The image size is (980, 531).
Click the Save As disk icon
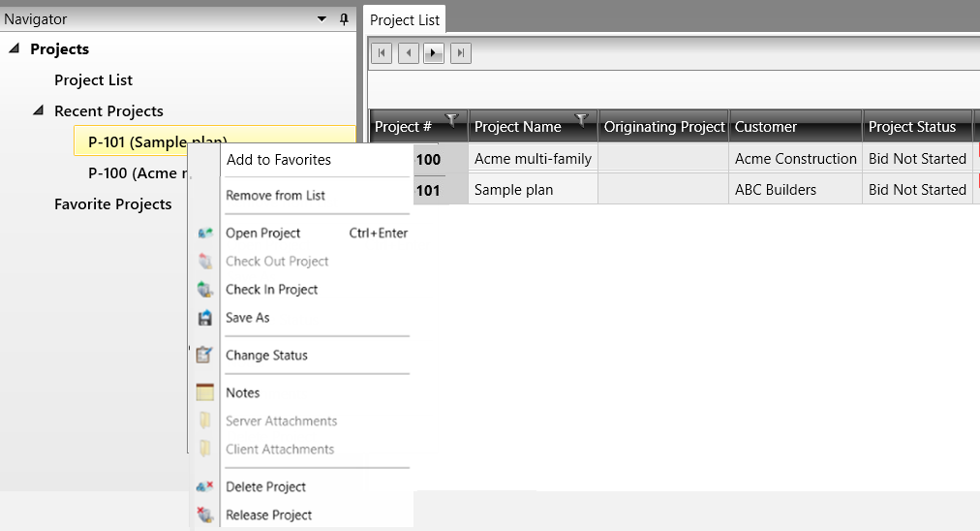coord(205,318)
